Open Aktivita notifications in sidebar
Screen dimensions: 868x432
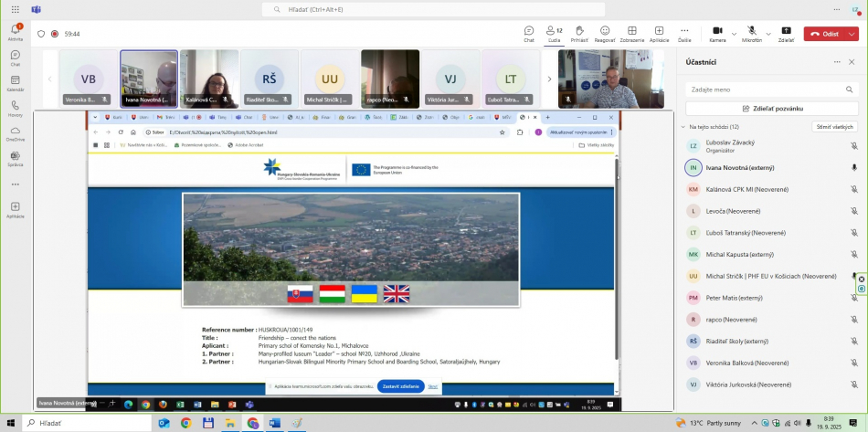click(16, 33)
